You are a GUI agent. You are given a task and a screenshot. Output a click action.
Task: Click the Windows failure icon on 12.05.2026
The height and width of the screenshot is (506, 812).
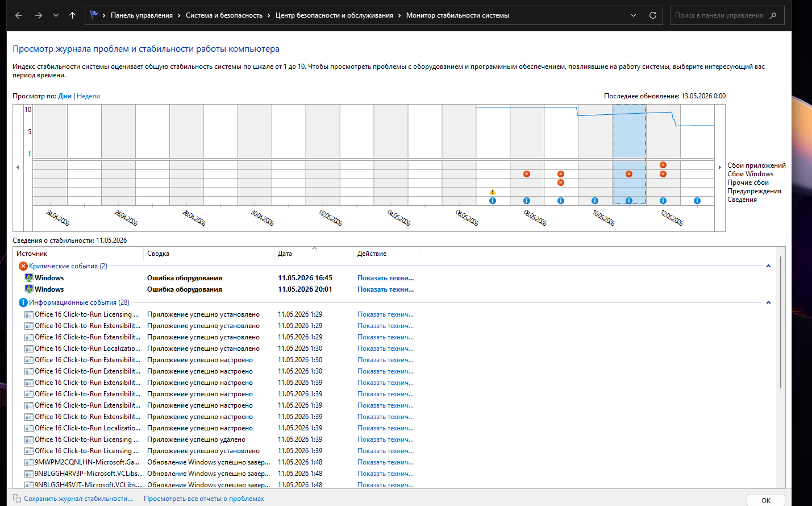[x=663, y=174]
